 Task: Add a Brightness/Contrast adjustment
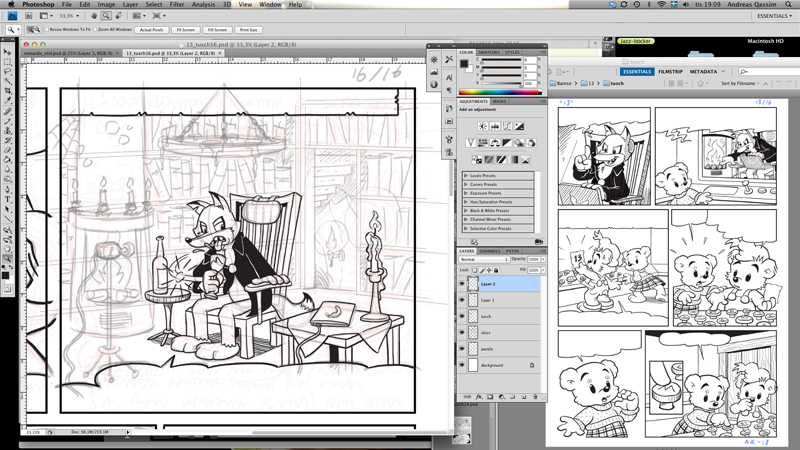tap(482, 126)
